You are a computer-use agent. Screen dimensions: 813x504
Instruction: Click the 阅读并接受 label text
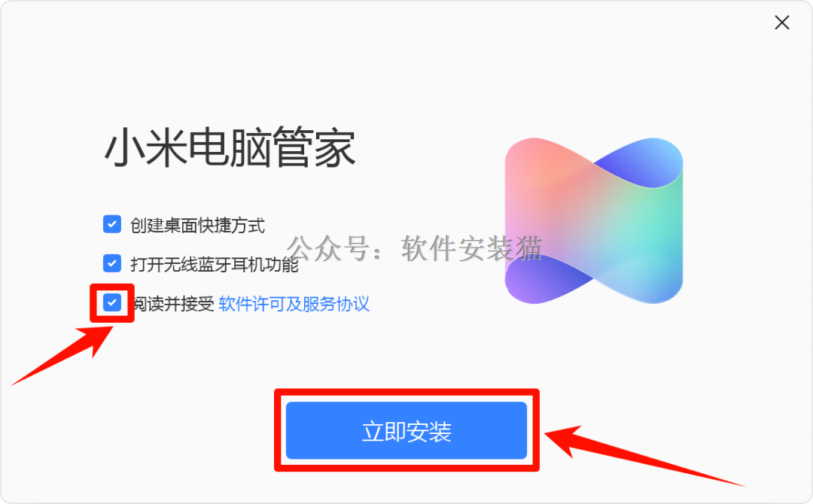point(174,304)
